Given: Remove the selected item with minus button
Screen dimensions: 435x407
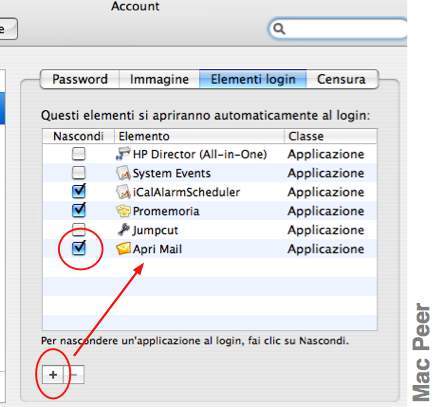Looking at the screenshot, I should pyautogui.click(x=75, y=375).
